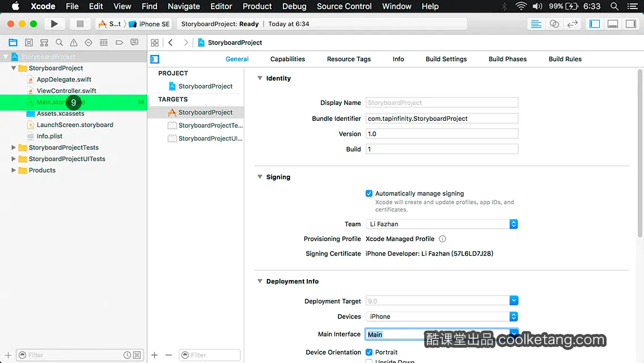644x363 pixels.
Task: Show the Assistant editor
Action: click(554, 24)
